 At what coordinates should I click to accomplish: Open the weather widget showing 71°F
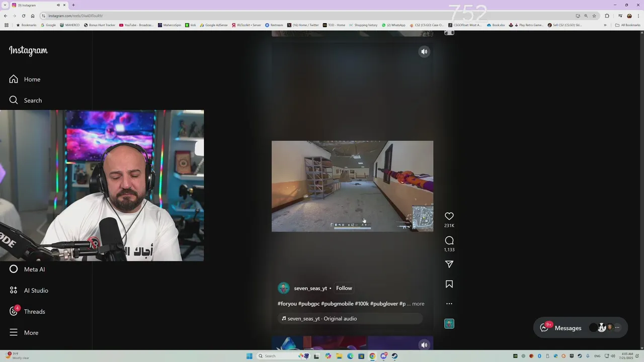[17, 356]
